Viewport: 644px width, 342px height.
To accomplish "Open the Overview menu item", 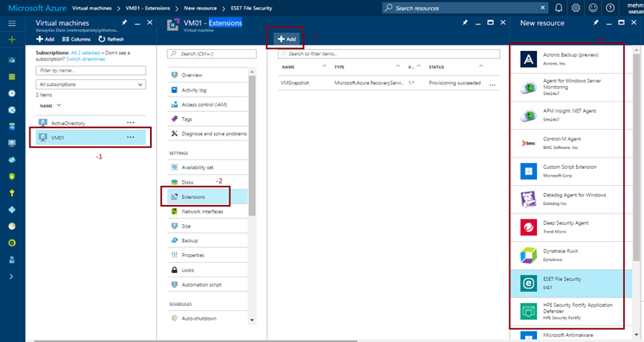I will (x=208, y=75).
